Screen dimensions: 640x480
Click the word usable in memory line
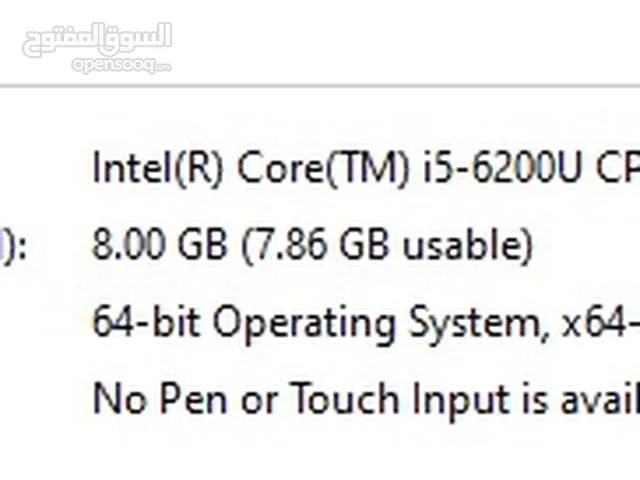coord(463,244)
